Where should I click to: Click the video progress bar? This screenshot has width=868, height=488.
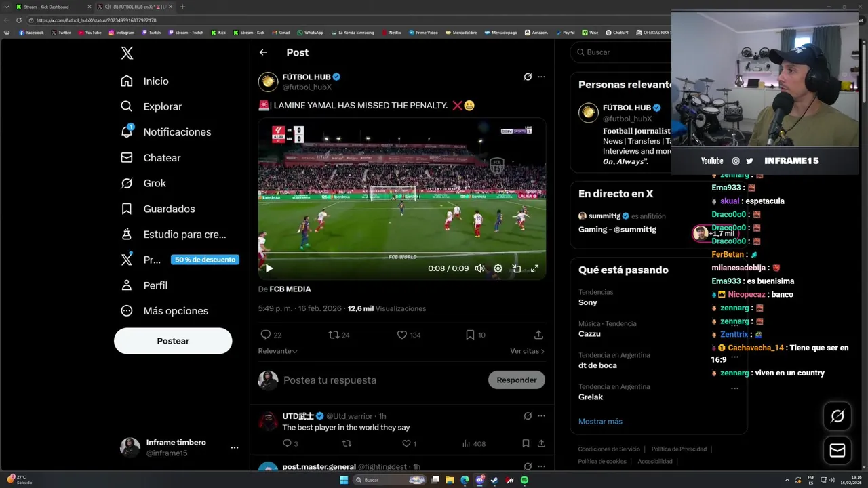click(x=401, y=253)
